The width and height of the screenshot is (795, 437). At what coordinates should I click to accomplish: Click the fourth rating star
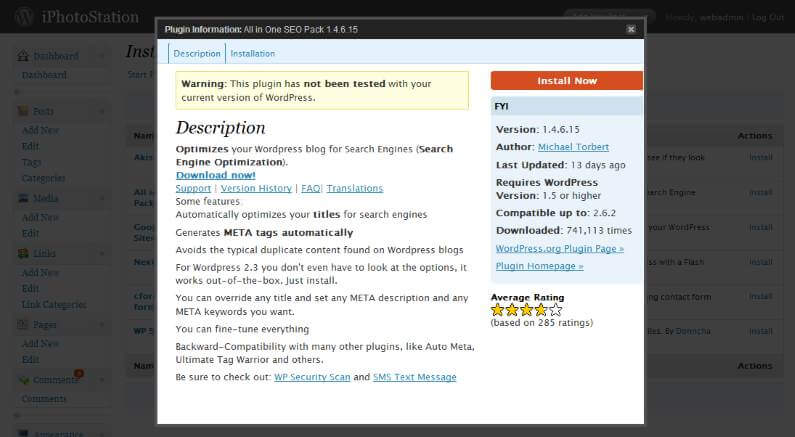[541, 310]
